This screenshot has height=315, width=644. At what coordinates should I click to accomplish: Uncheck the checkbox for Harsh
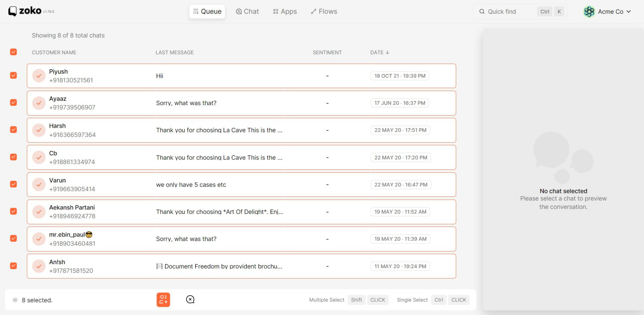[x=14, y=130]
